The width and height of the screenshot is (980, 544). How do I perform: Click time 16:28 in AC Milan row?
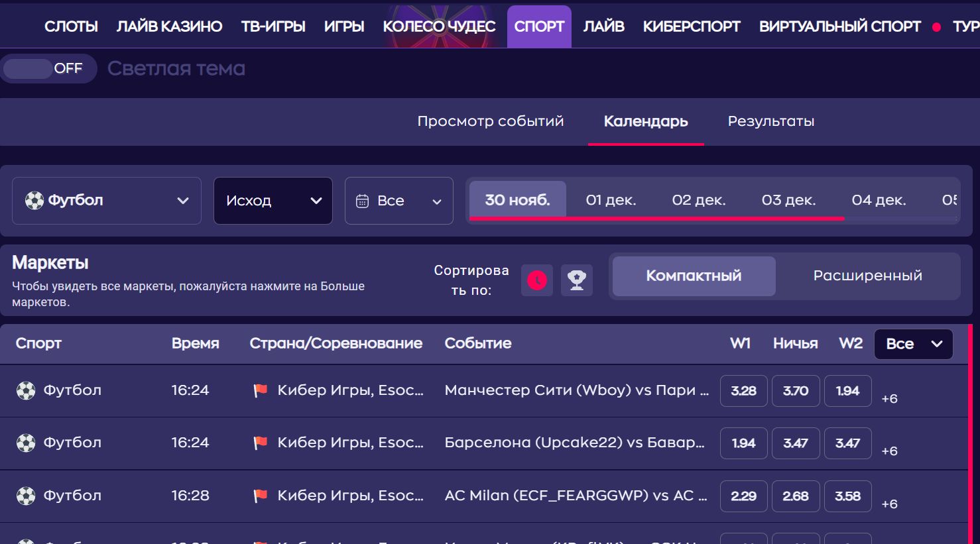(x=190, y=496)
